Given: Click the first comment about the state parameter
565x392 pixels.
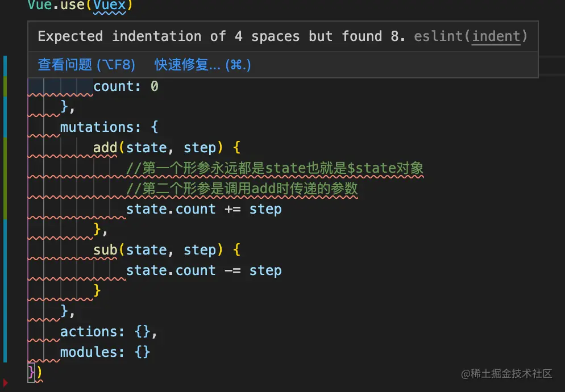Looking at the screenshot, I should [275, 168].
